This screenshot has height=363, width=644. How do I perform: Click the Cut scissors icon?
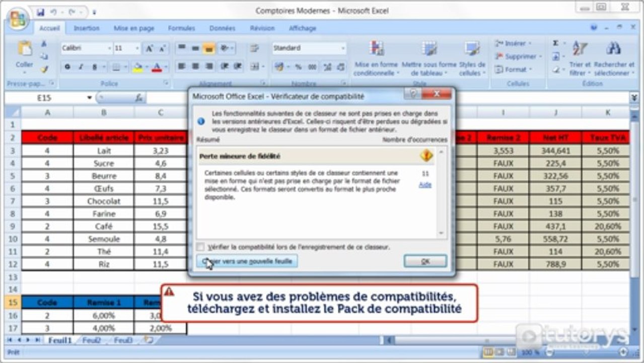[x=44, y=44]
